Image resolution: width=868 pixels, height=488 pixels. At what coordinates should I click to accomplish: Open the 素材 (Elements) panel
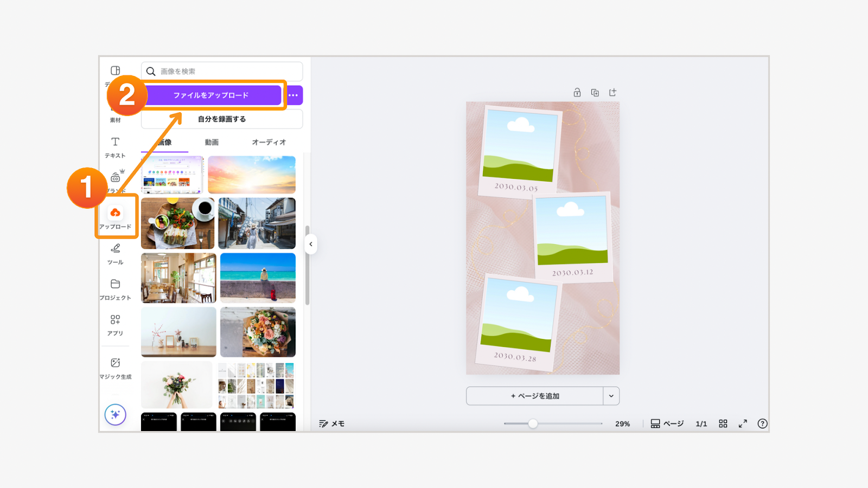click(116, 112)
